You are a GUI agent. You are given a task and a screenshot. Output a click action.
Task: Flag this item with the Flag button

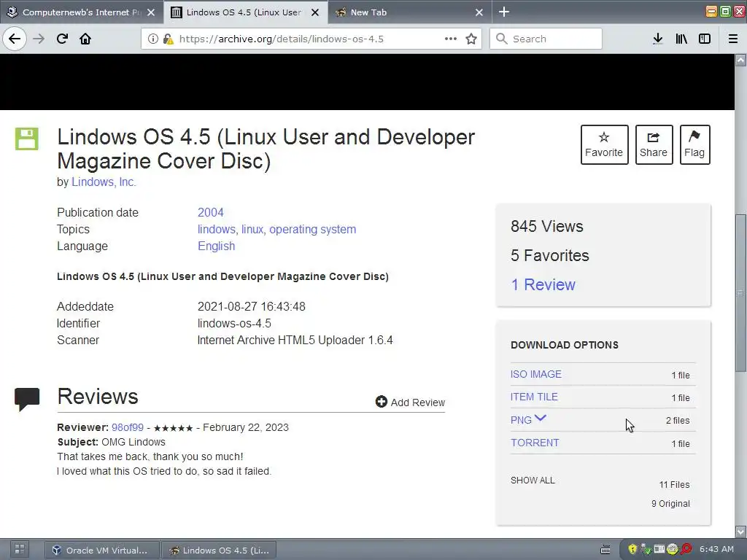tap(694, 145)
